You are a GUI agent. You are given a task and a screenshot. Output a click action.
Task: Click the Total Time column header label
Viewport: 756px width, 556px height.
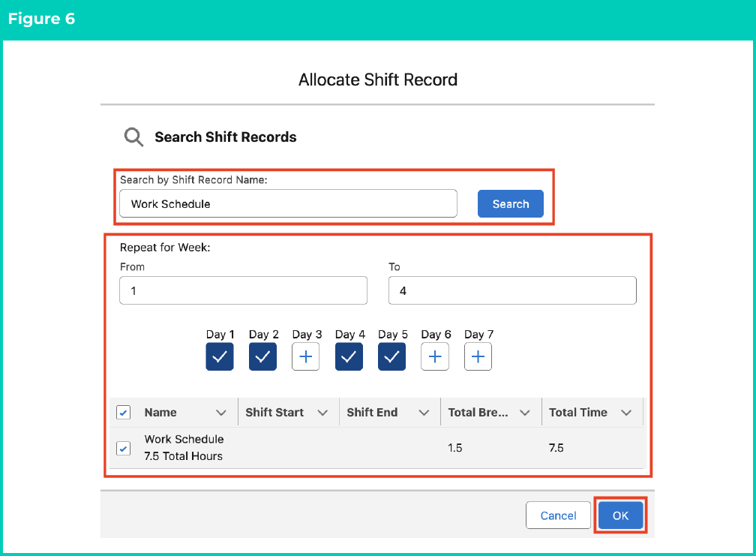tap(578, 413)
